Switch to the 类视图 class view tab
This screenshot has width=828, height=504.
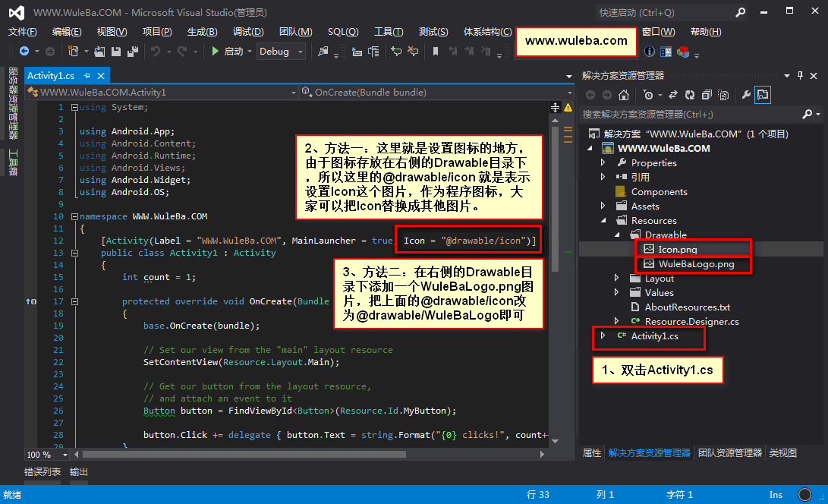[782, 452]
